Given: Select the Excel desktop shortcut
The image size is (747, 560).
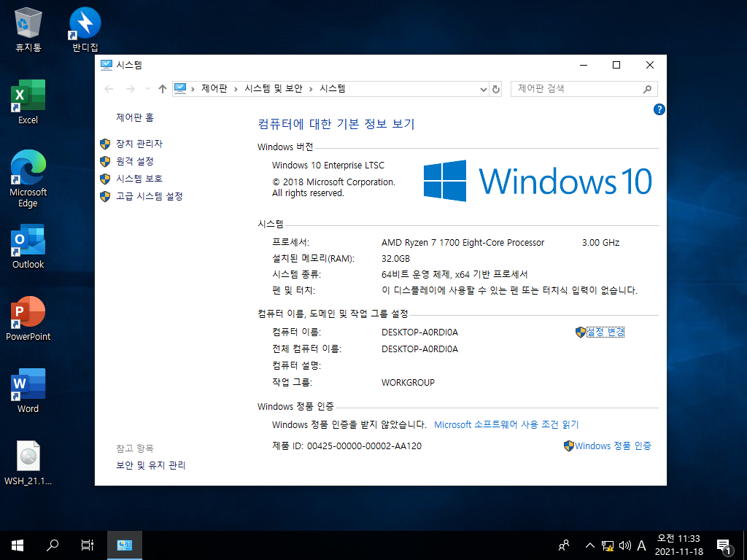Looking at the screenshot, I should [x=28, y=102].
